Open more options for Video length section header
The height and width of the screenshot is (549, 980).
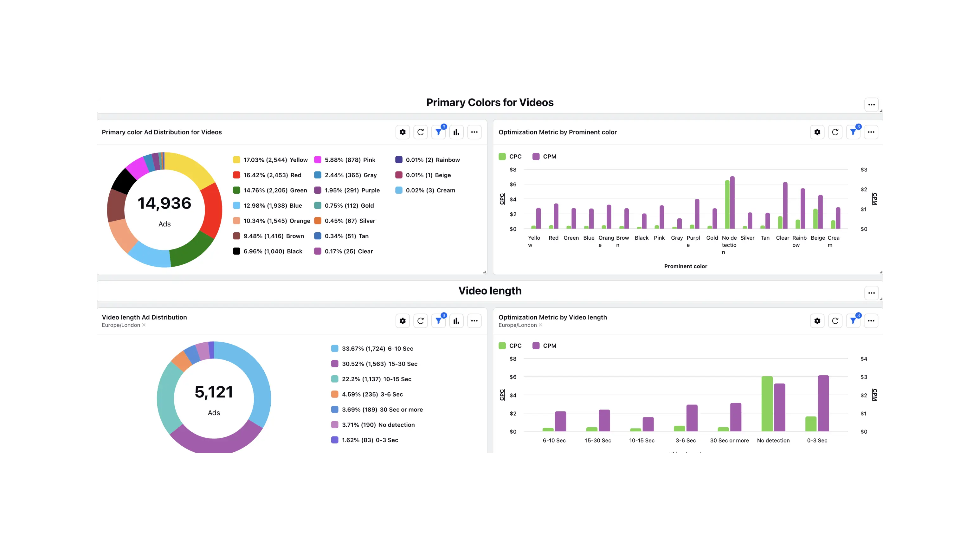pyautogui.click(x=872, y=293)
